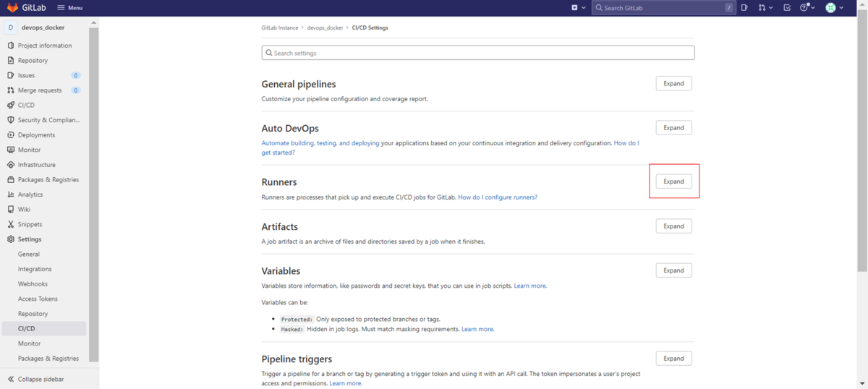The height and width of the screenshot is (389, 868).
Task: Click the GitLab fox logo
Action: (x=12, y=7)
